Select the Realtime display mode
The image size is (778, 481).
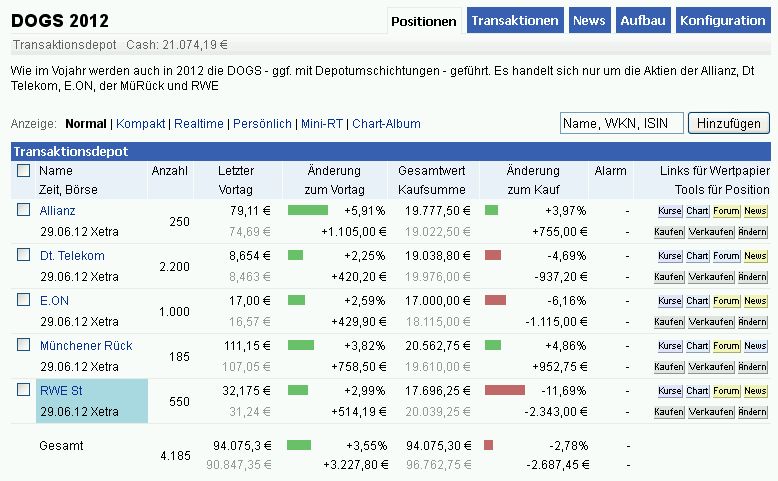(199, 124)
